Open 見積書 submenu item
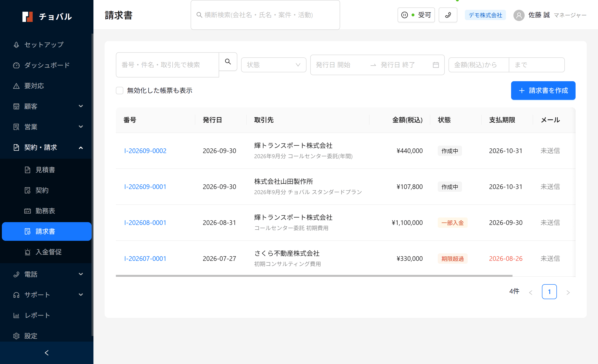Screen dimensions: 598x364 [46, 170]
